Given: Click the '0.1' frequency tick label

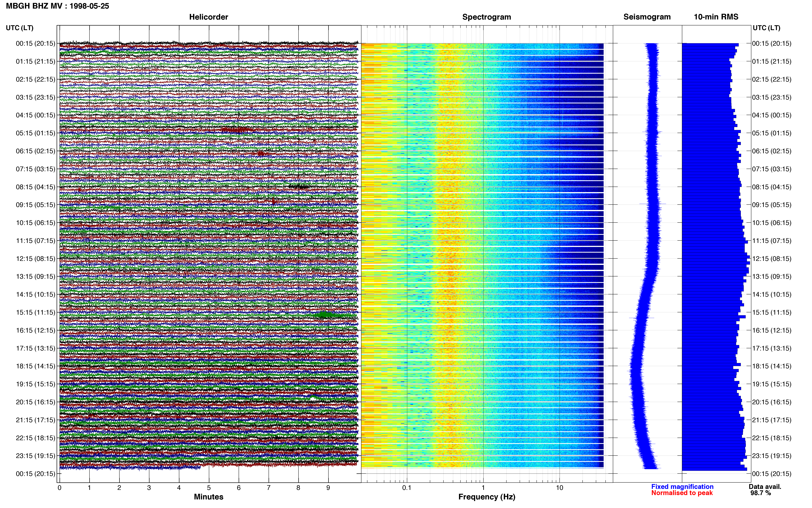Looking at the screenshot, I should 407,487.
